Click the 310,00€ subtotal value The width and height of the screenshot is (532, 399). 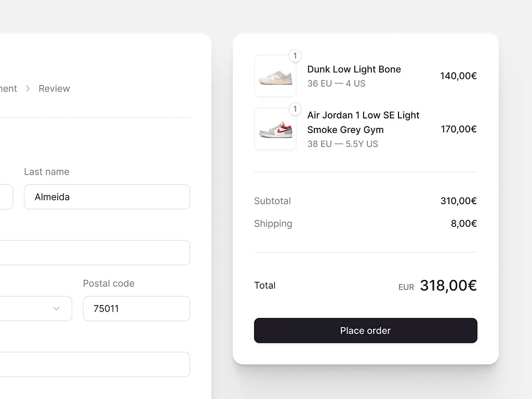tap(458, 201)
